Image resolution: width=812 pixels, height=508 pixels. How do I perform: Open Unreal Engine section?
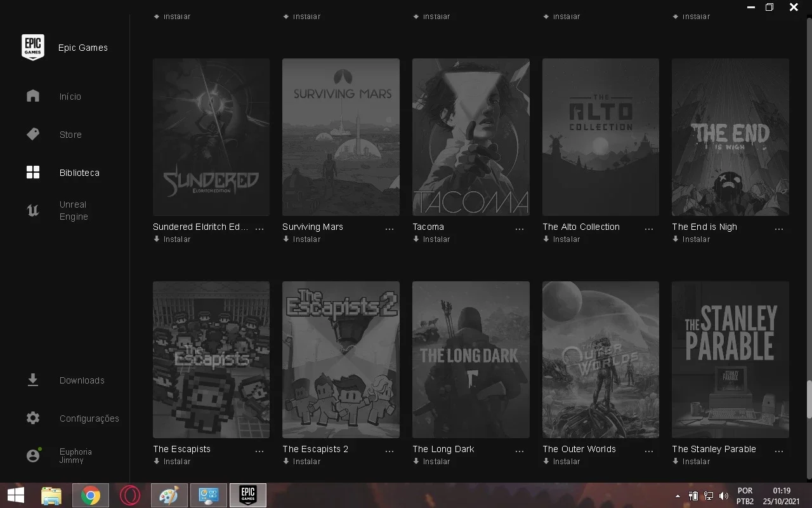(x=74, y=211)
